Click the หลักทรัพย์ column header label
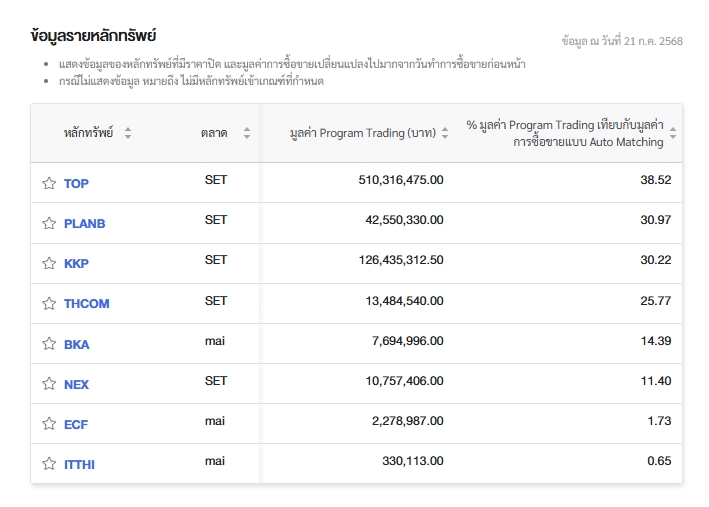The image size is (709, 507). pyautogui.click(x=88, y=133)
